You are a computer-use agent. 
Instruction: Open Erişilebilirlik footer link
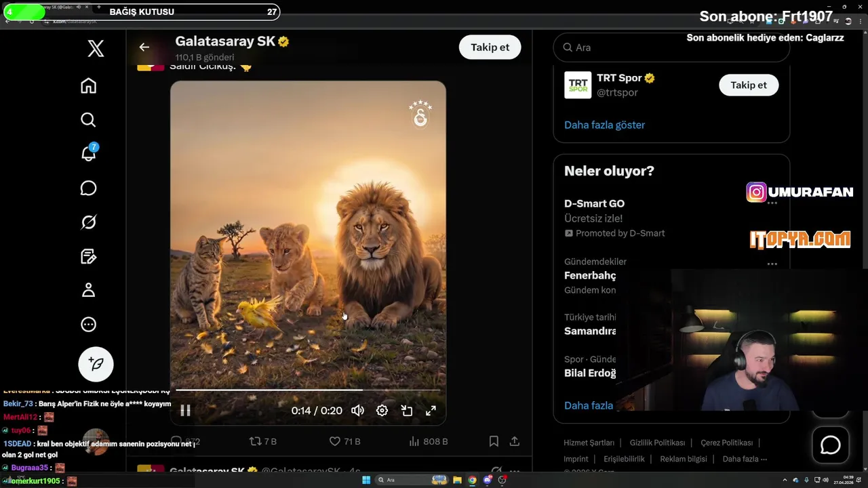point(624,459)
